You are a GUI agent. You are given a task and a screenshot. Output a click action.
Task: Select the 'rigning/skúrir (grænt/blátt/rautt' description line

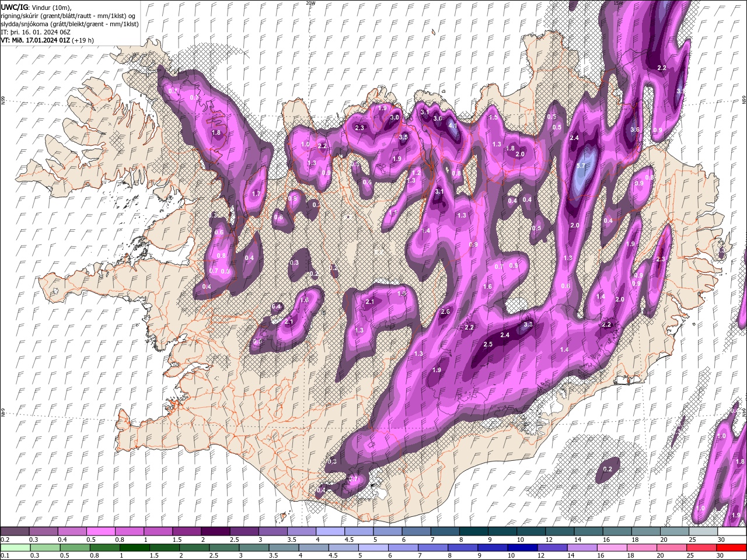pos(68,15)
